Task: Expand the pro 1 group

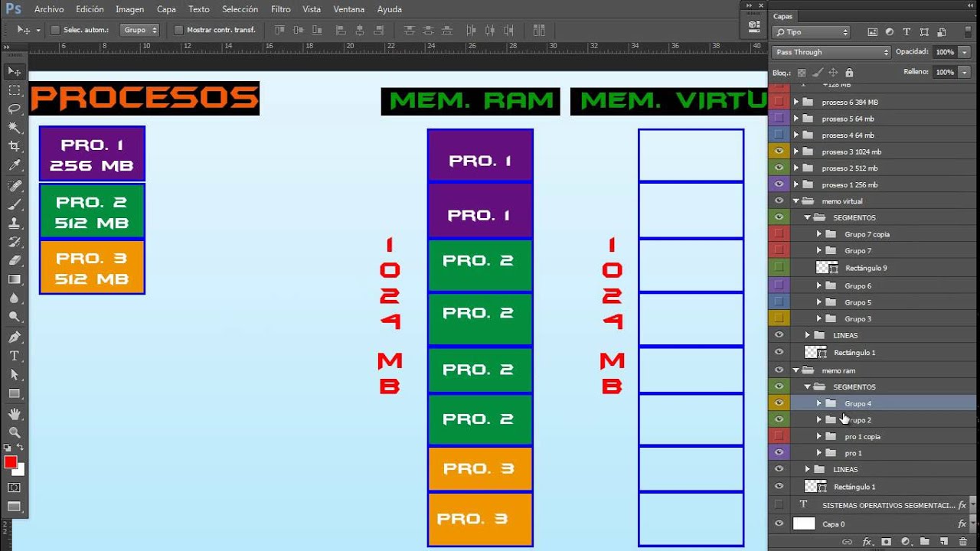Action: tap(818, 453)
